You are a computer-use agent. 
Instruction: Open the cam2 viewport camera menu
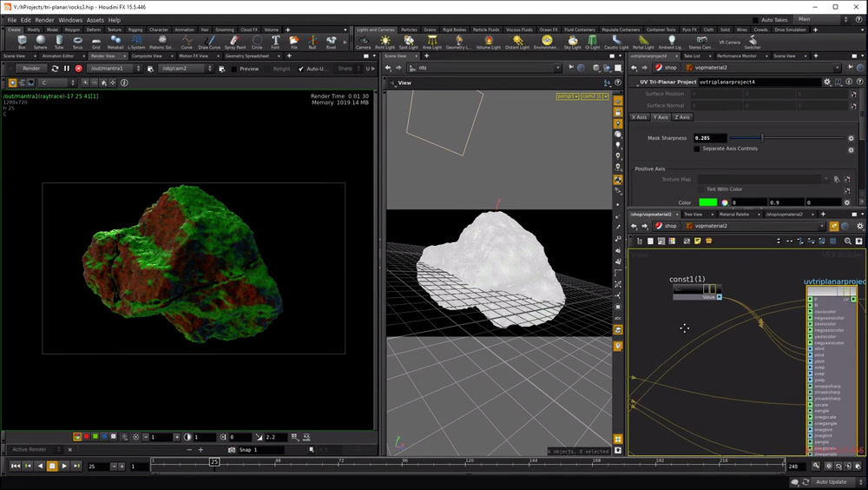pos(595,96)
